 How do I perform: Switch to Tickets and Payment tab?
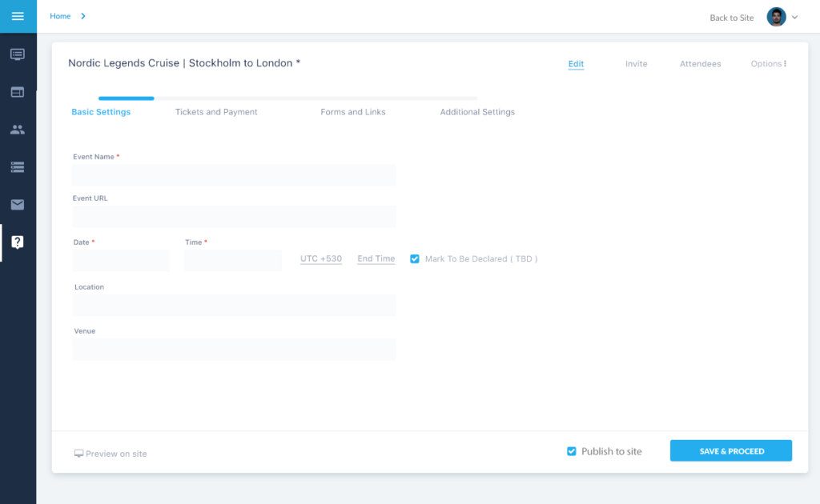[216, 112]
